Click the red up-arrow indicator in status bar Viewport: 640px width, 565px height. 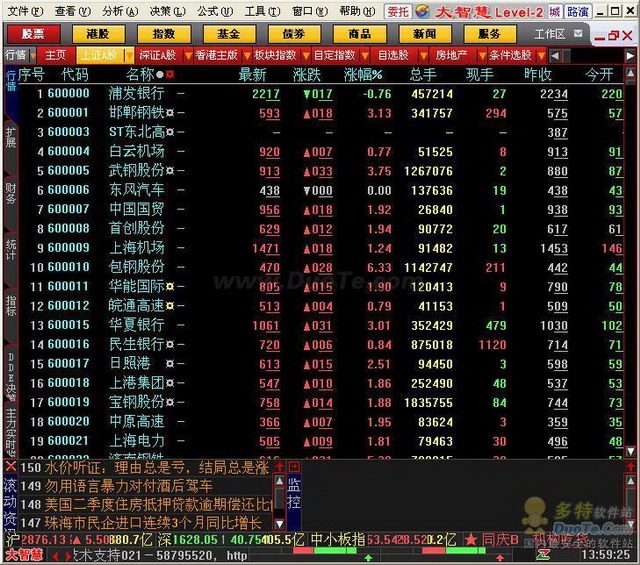(500, 558)
